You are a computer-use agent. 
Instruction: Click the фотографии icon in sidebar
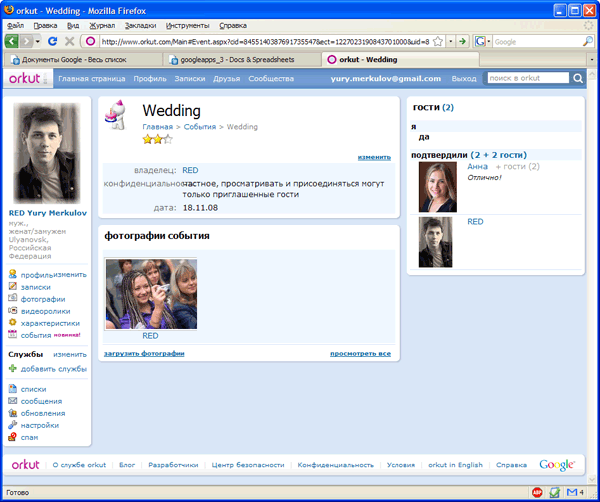13,298
